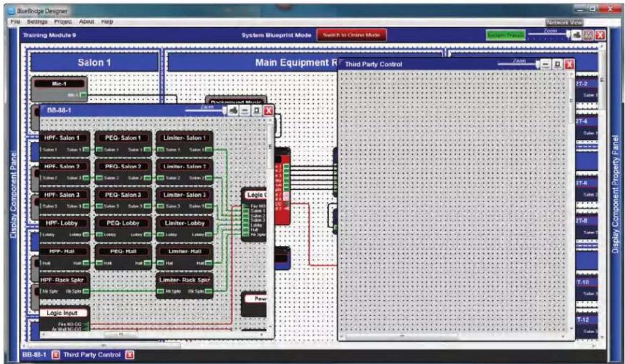The height and width of the screenshot is (364, 625).
Task: Open the Project menu
Action: click(63, 22)
